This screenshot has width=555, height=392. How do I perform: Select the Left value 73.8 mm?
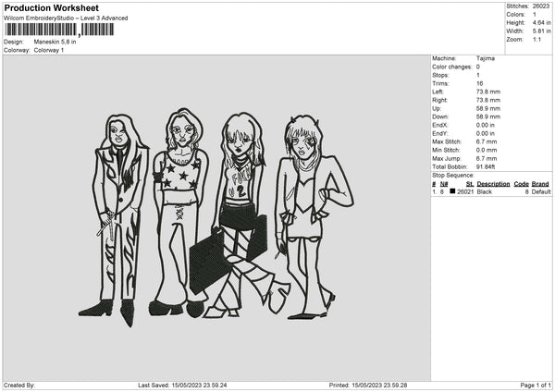487,92
